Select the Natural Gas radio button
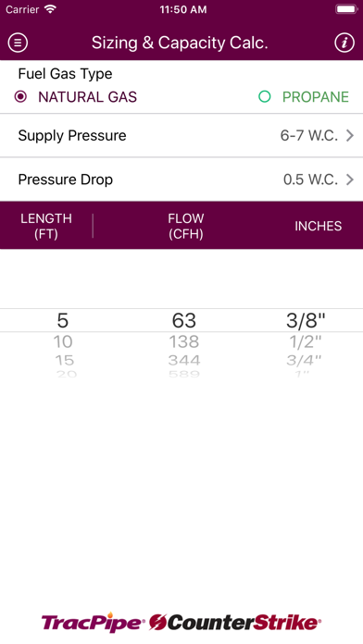The width and height of the screenshot is (363, 644). click(x=20, y=97)
